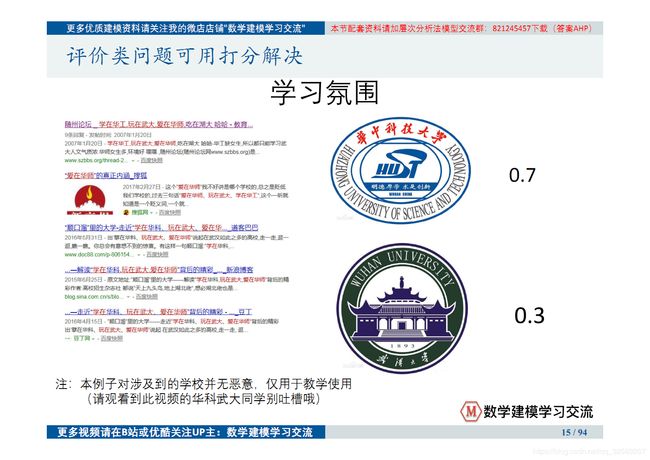Click the www.doc88.com/p-806154 URL
This screenshot has width=650, height=460.
pyautogui.click(x=99, y=254)
